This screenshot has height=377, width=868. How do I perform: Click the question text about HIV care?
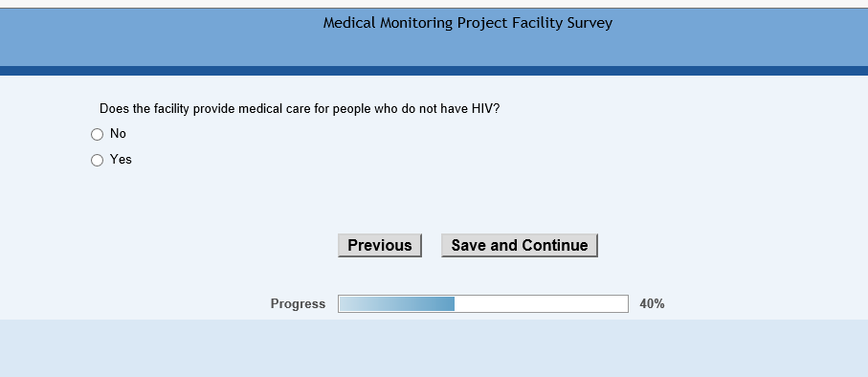click(x=300, y=108)
